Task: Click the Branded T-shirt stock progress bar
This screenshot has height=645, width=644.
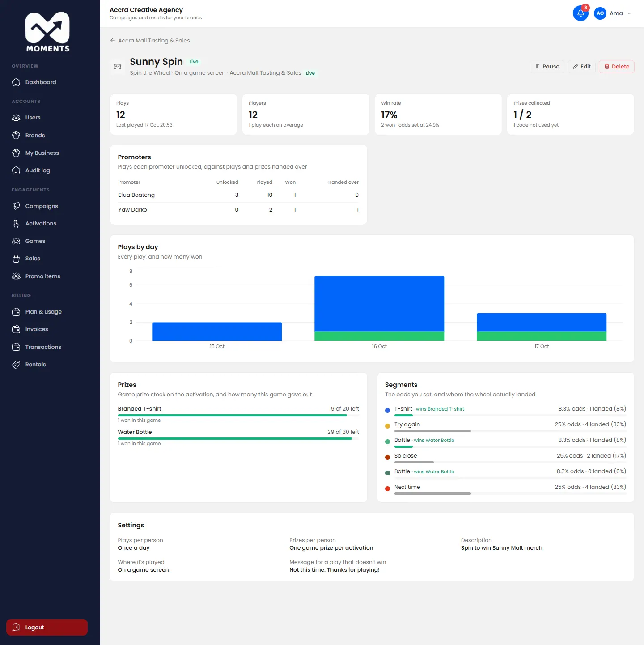Action: (238, 416)
